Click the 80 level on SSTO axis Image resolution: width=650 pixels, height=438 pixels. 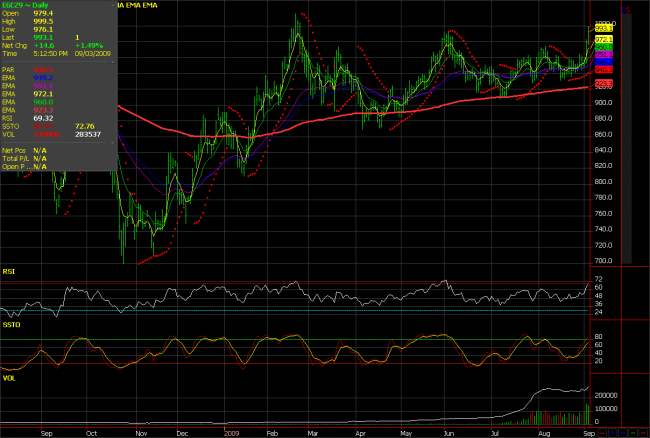(x=599, y=337)
